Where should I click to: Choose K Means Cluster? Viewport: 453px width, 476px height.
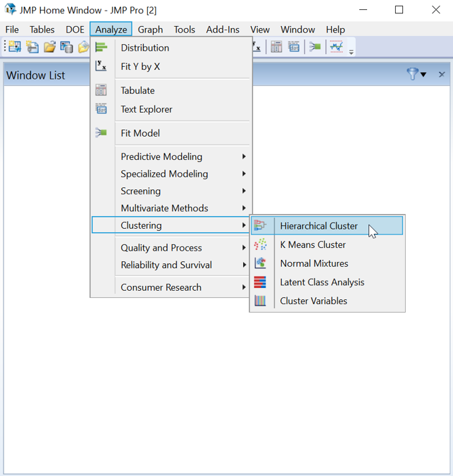[x=327, y=245]
